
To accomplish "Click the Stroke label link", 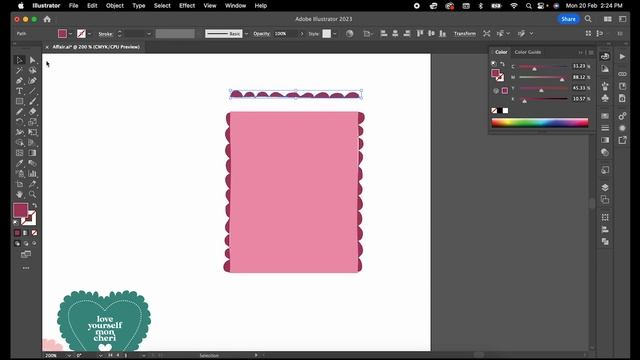I will click(105, 34).
